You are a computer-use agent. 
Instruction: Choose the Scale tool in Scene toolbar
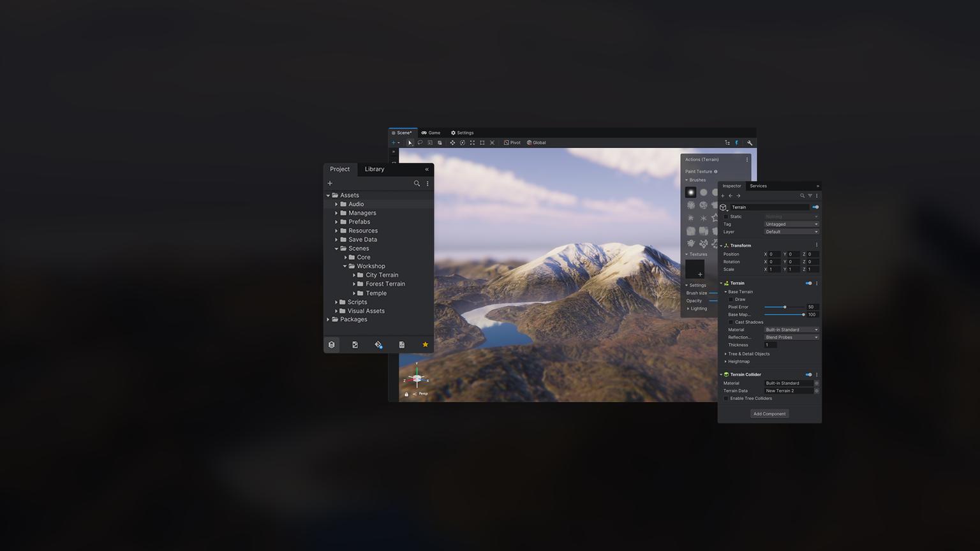tap(472, 143)
